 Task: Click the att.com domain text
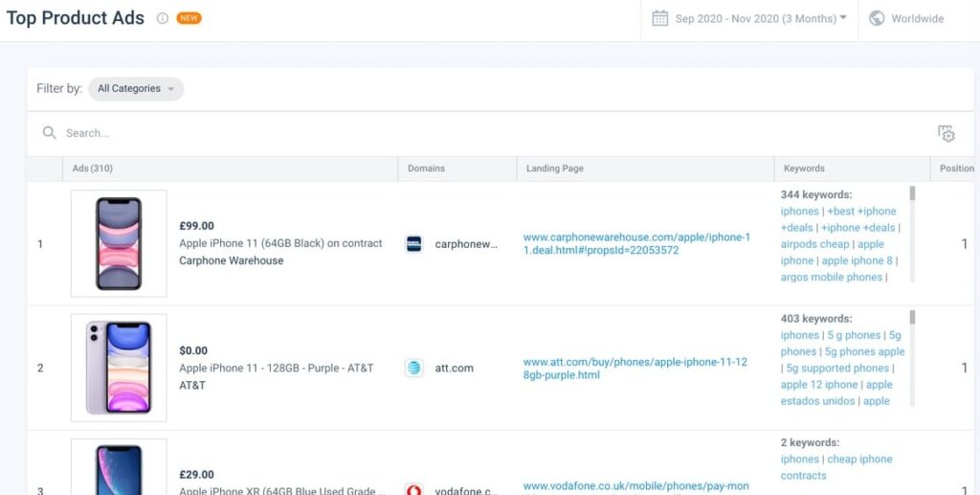coord(455,368)
